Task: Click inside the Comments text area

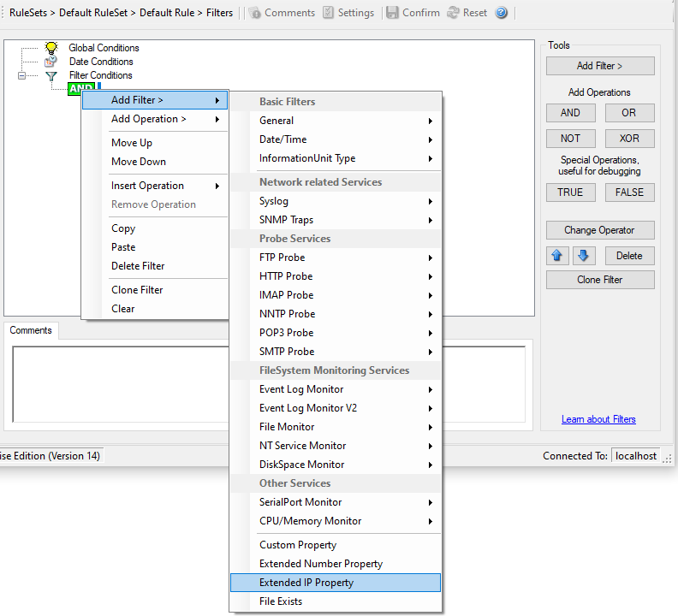Action: tap(120, 385)
